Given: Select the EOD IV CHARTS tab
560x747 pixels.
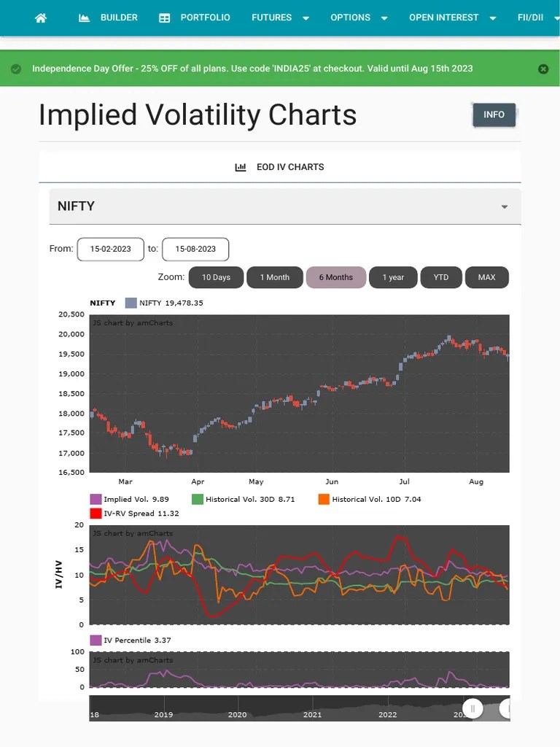Looking at the screenshot, I should (280, 167).
